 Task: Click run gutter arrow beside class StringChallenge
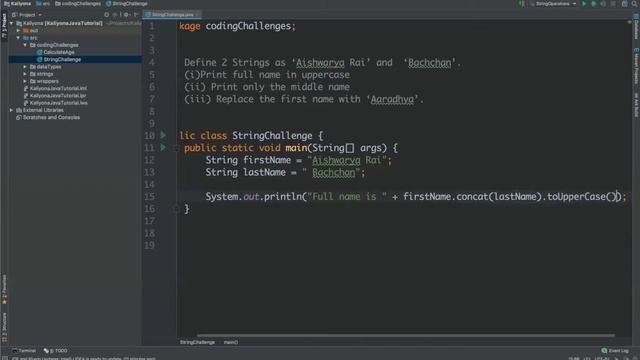pos(163,135)
